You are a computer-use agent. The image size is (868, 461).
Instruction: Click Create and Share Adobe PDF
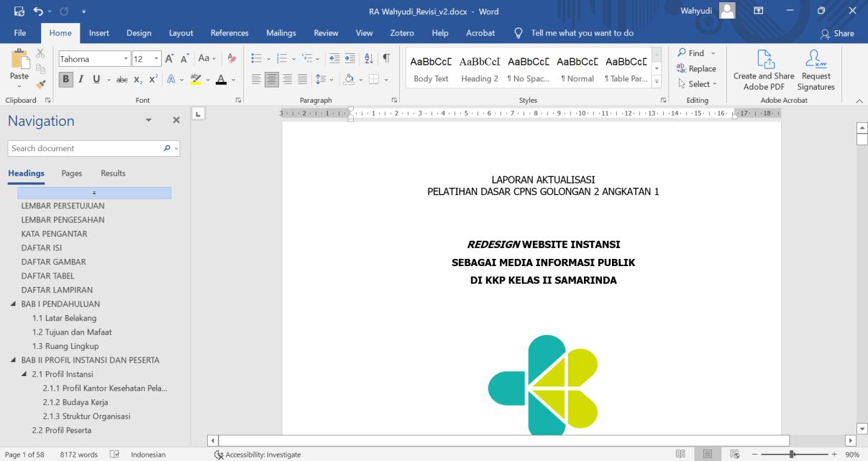click(x=764, y=70)
